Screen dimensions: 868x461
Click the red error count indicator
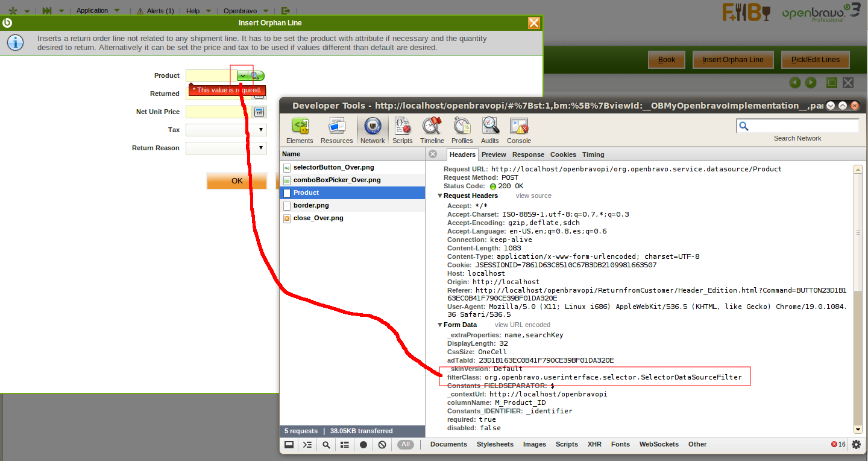(838, 445)
